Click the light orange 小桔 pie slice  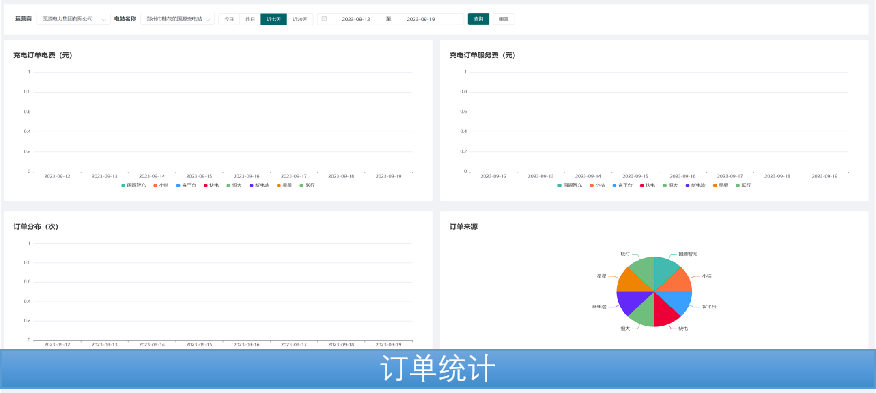coord(678,282)
